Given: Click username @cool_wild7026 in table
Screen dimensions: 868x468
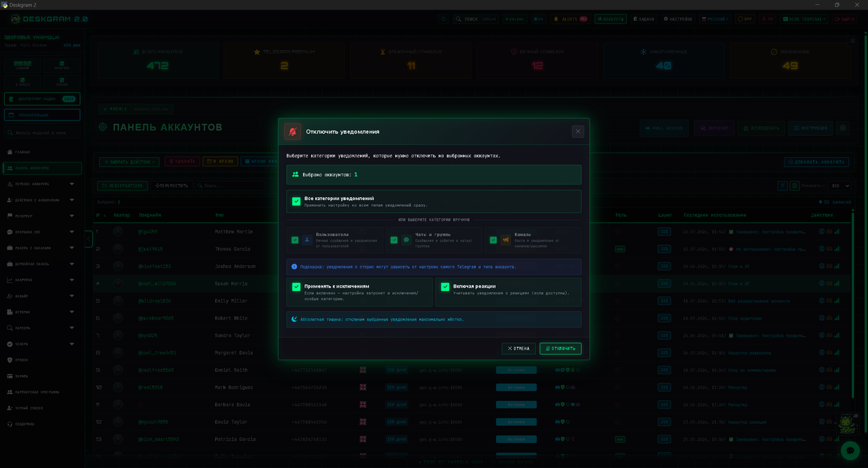Looking at the screenshot, I should [x=157, y=284].
